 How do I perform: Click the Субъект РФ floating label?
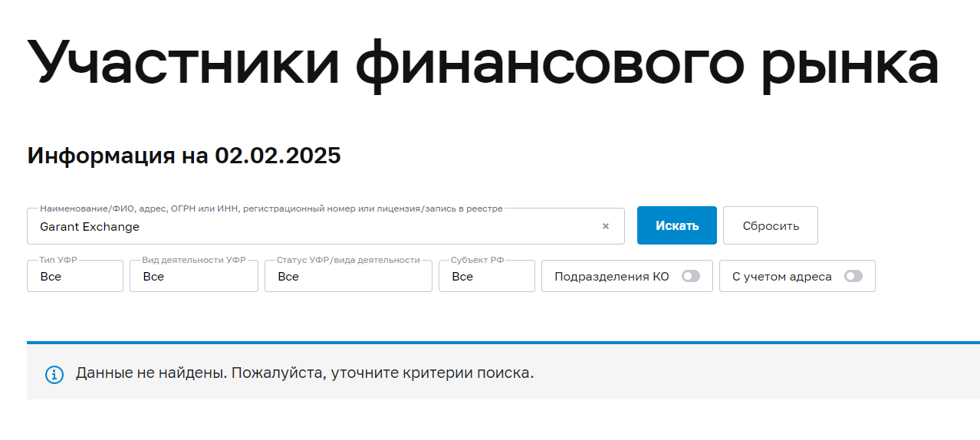(x=478, y=261)
